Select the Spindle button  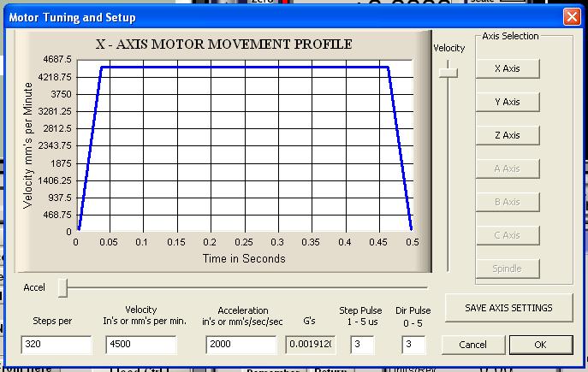pyautogui.click(x=508, y=269)
